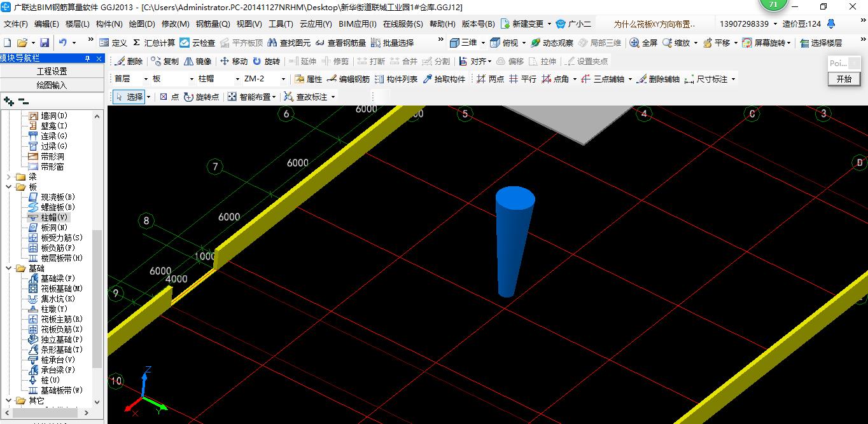The height and width of the screenshot is (424, 868).
Task: Activate the 选择 select tool
Action: (x=129, y=97)
